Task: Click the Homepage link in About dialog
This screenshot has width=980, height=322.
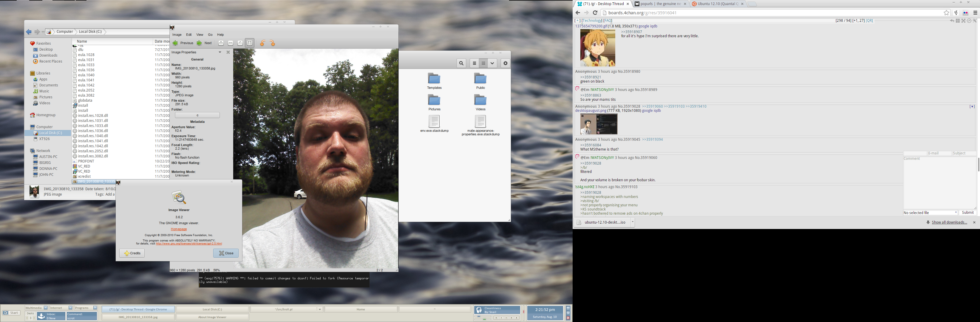Action: point(179,229)
